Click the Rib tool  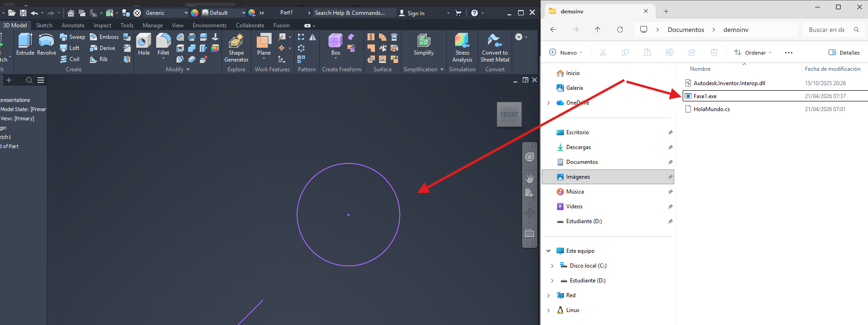(99, 59)
